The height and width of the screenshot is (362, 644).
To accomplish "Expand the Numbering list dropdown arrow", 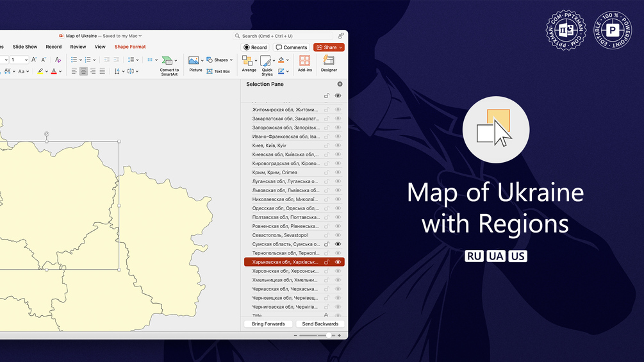I will (x=94, y=60).
